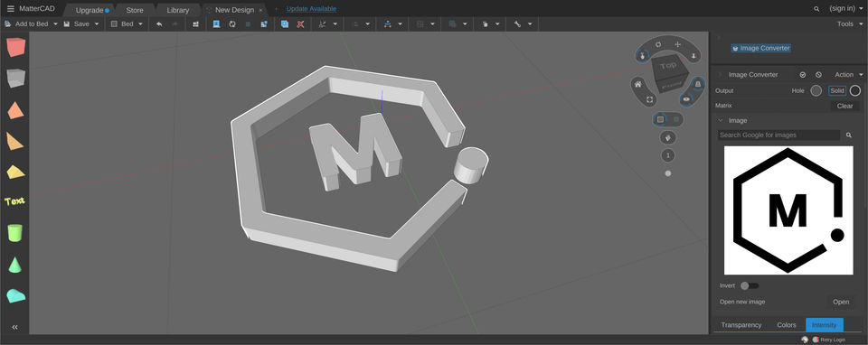Toggle the Invert switch
Viewport: 868px width, 345px height.
pos(750,285)
